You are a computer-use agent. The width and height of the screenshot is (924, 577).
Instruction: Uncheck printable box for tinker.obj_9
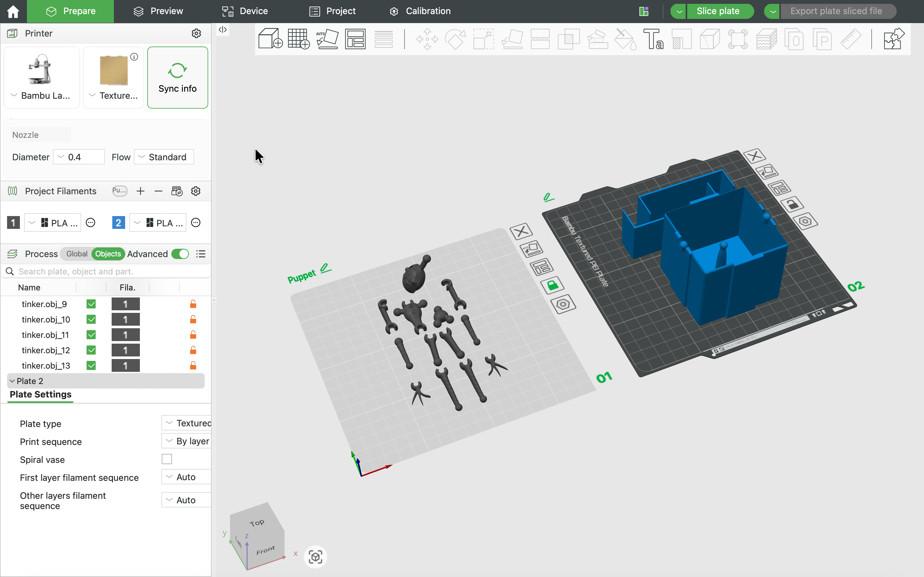click(x=91, y=304)
